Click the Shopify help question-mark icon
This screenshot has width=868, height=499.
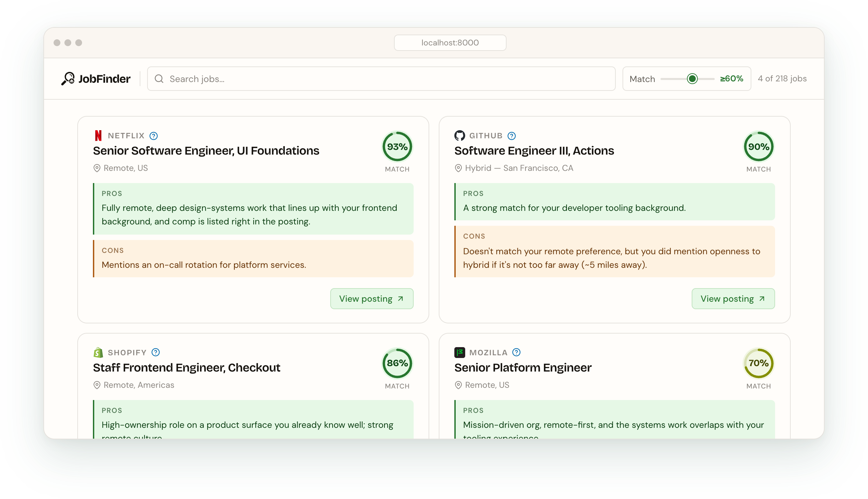pyautogui.click(x=156, y=352)
